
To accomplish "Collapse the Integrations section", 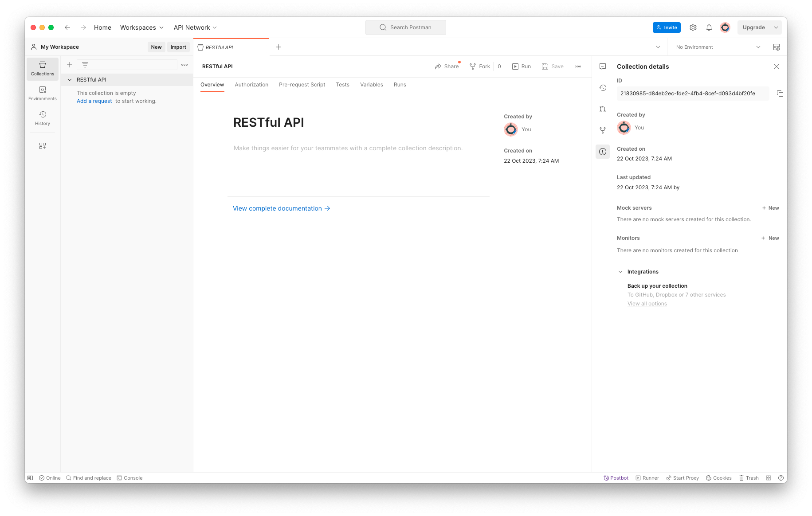I will pos(620,272).
